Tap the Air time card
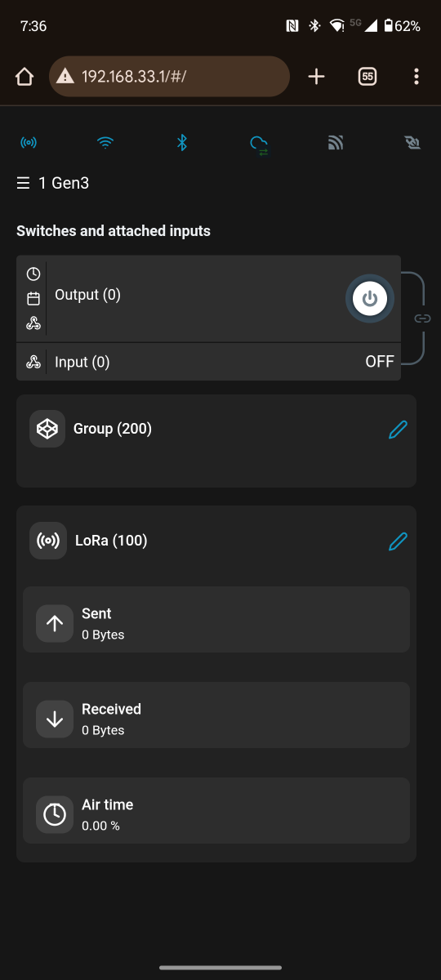Image resolution: width=441 pixels, height=980 pixels. coord(216,810)
